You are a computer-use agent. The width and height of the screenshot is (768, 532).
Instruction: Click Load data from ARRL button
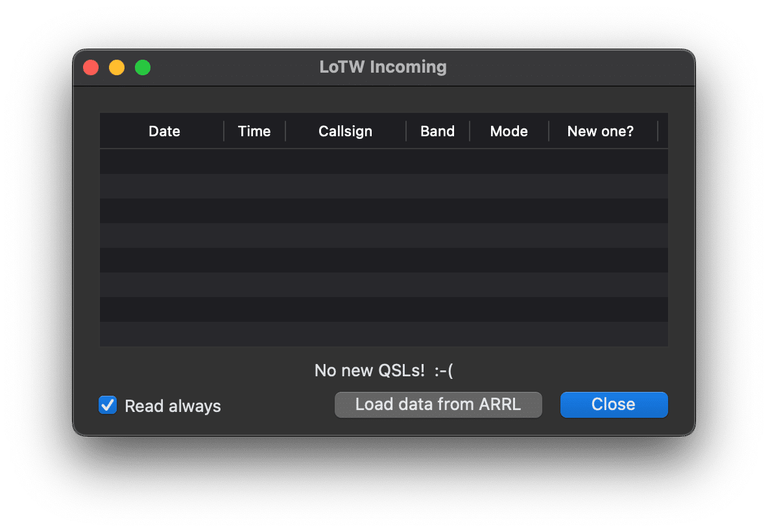point(438,405)
